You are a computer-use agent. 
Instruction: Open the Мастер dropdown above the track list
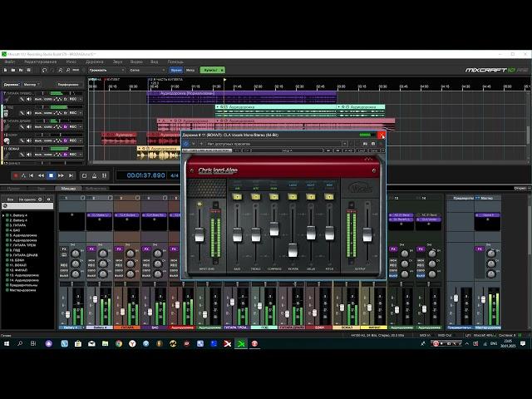click(x=32, y=84)
